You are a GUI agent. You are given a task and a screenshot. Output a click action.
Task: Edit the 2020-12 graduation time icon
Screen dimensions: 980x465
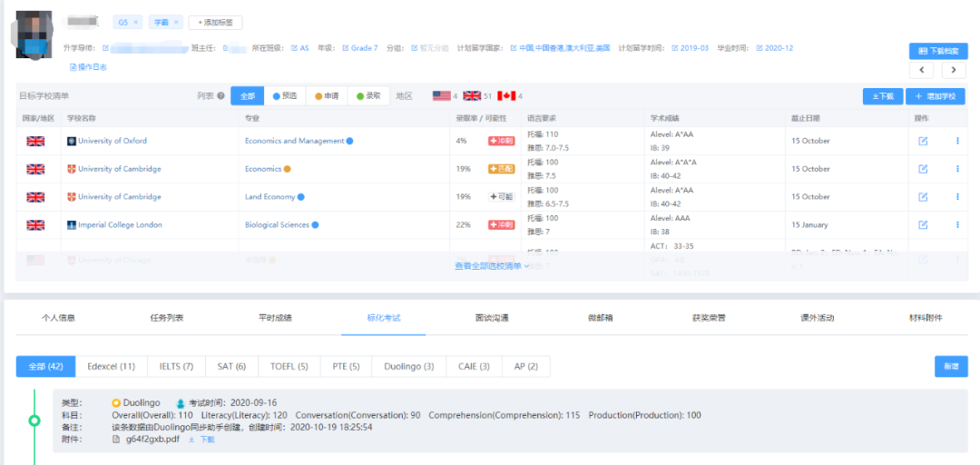(x=759, y=48)
